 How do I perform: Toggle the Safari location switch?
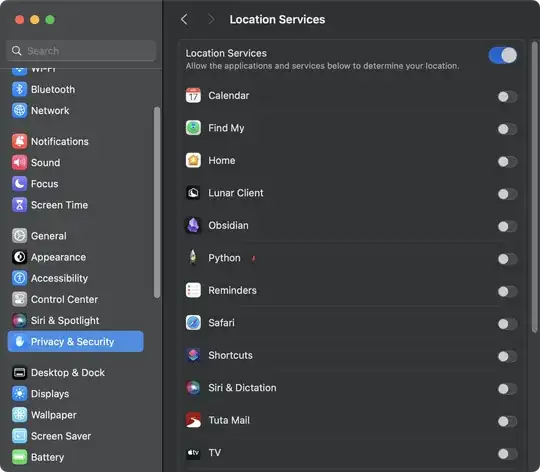[x=507, y=324]
